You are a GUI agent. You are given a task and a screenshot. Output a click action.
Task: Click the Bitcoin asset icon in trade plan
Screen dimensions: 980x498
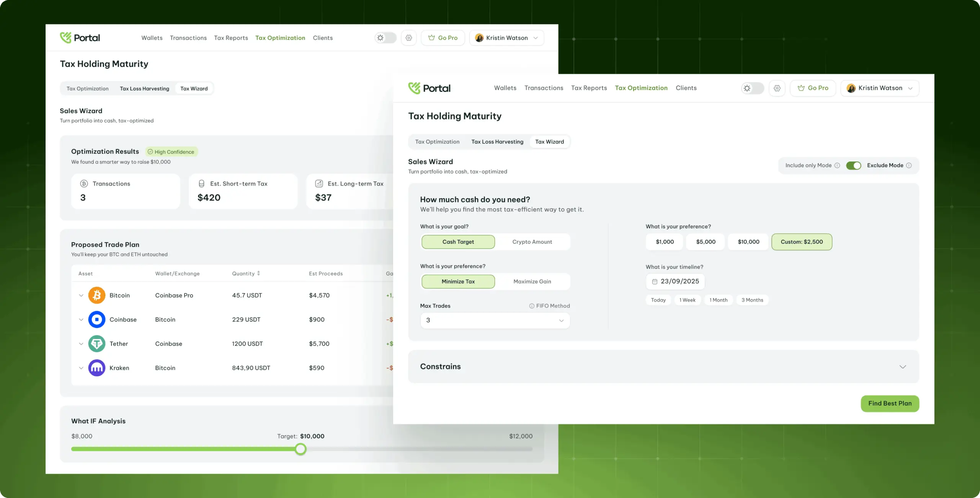pos(96,295)
